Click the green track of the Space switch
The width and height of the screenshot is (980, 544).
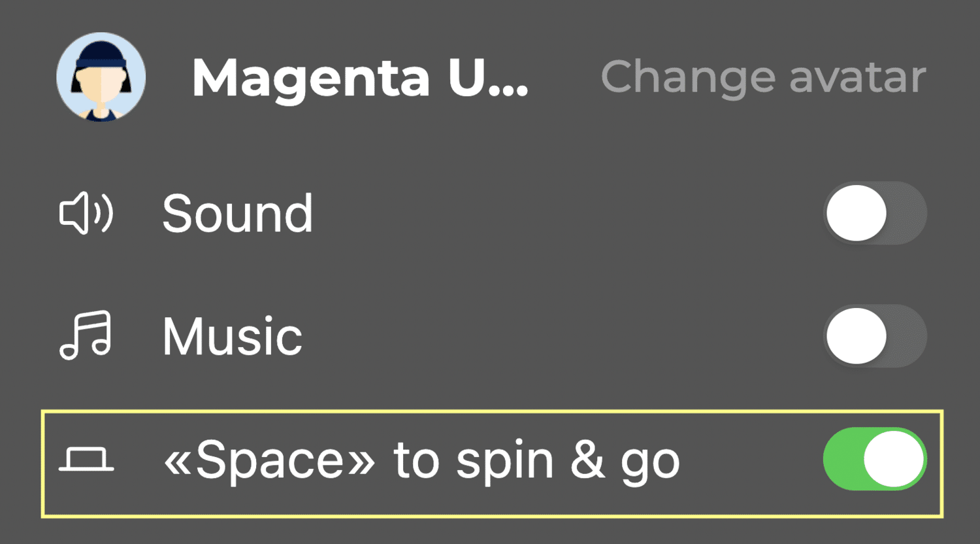(842, 459)
